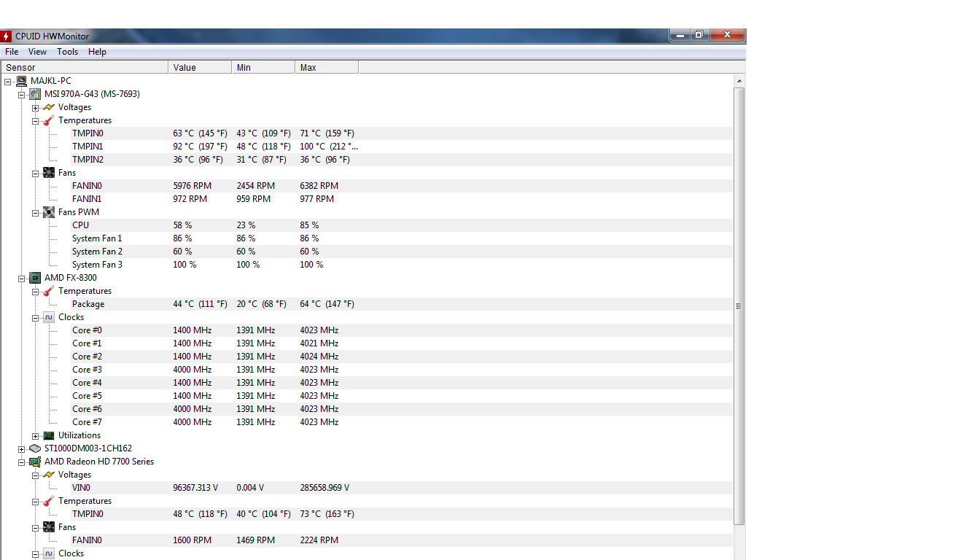The image size is (972, 560).
Task: Open the Tools menu
Action: click(x=67, y=52)
